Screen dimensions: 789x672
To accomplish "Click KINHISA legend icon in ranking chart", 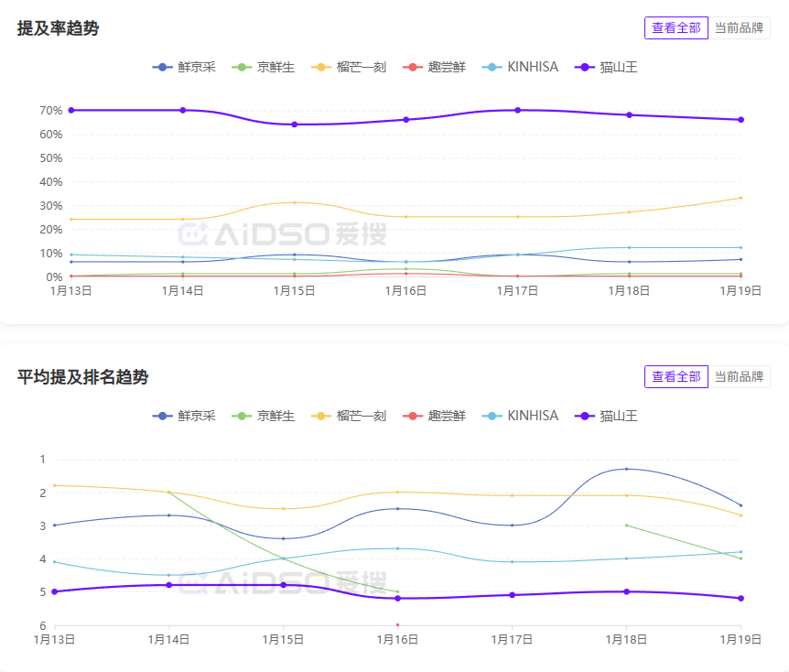I will [492, 416].
